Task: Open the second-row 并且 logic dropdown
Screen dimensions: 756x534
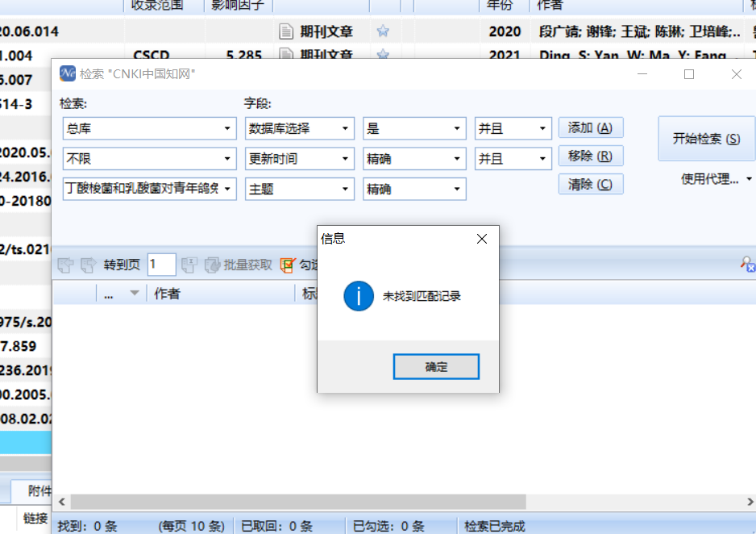Action: coord(542,159)
